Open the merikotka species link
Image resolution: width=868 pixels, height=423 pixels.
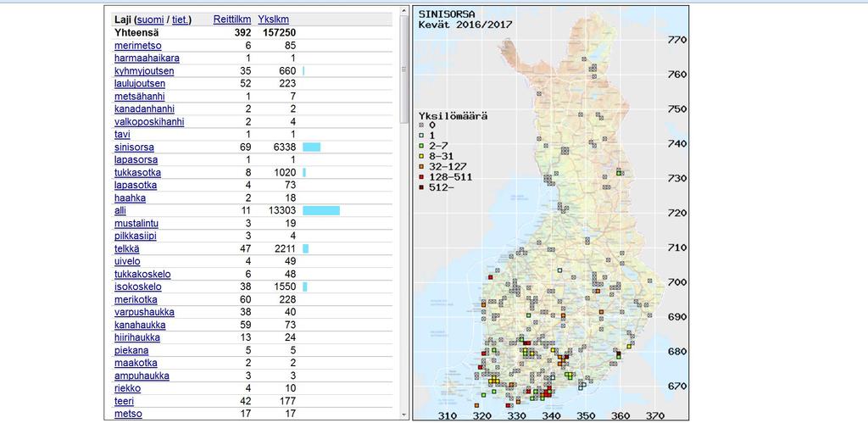pyautogui.click(x=136, y=300)
